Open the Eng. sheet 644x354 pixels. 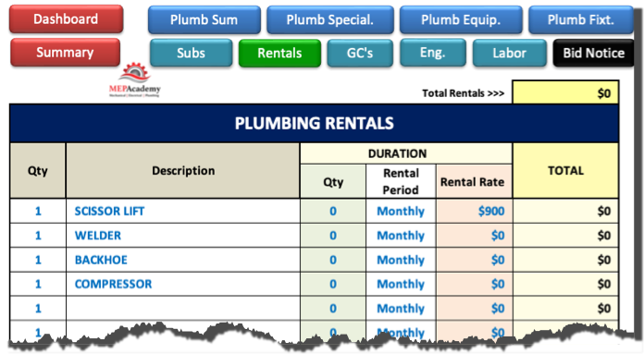[x=433, y=53]
